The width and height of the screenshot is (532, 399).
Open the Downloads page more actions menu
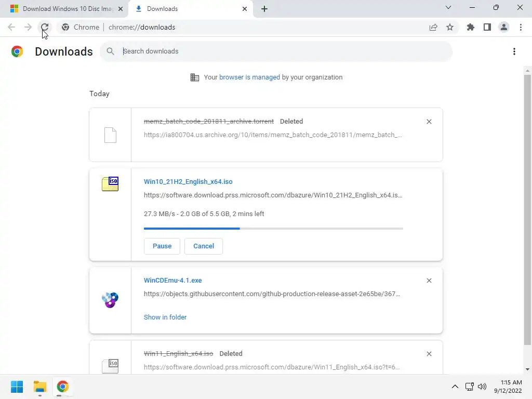[514, 51]
